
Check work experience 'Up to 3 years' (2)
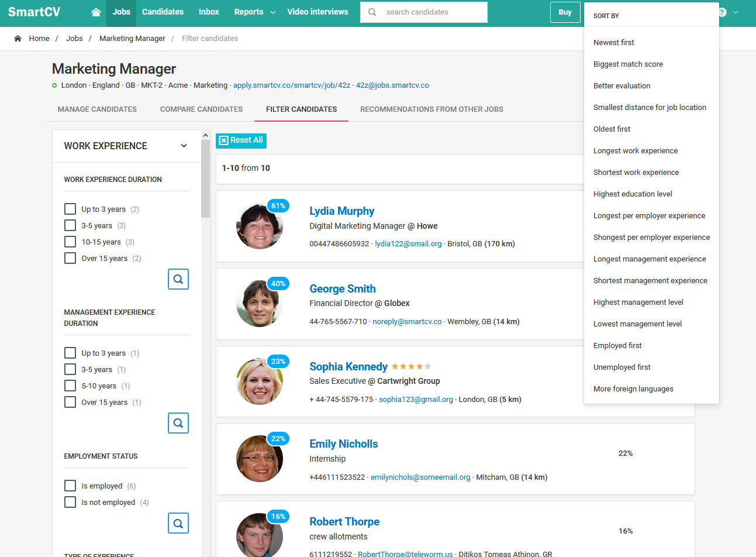pos(70,209)
